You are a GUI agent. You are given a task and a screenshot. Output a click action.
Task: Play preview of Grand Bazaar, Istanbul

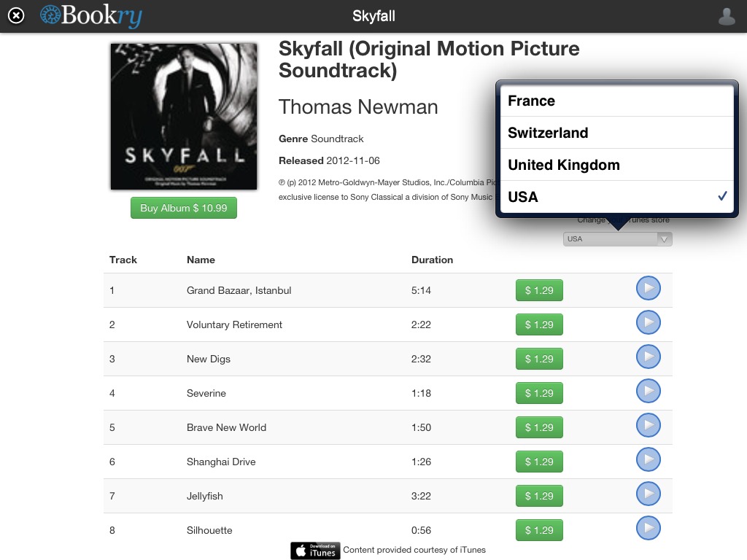(x=648, y=288)
